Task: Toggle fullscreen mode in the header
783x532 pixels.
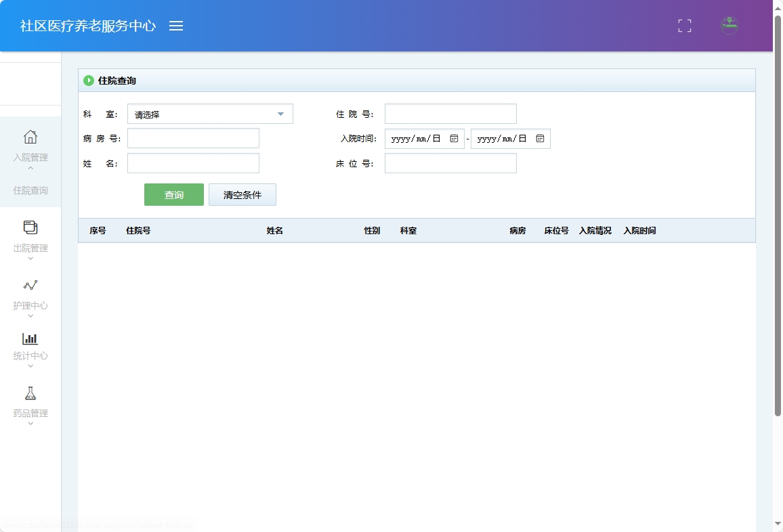Action: click(x=684, y=26)
